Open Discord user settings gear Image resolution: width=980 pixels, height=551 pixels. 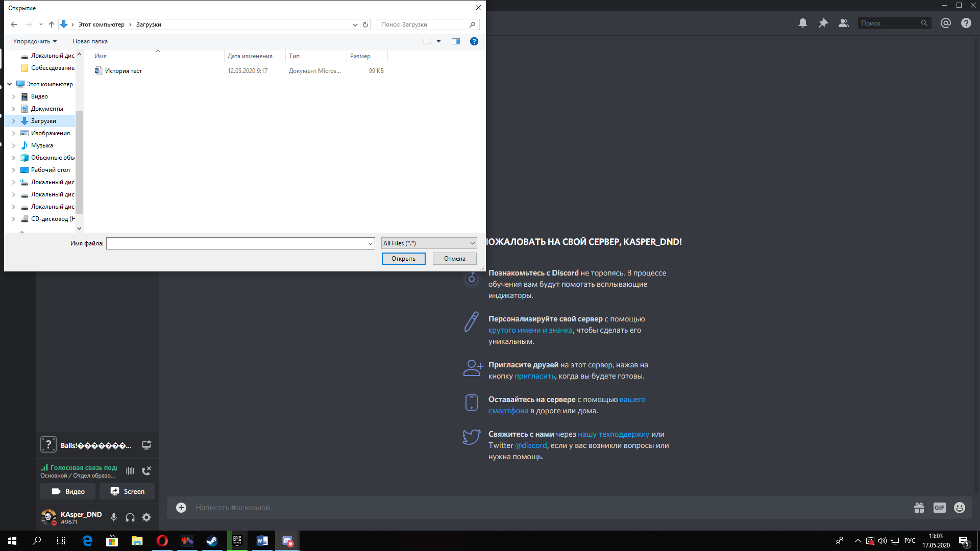(146, 517)
